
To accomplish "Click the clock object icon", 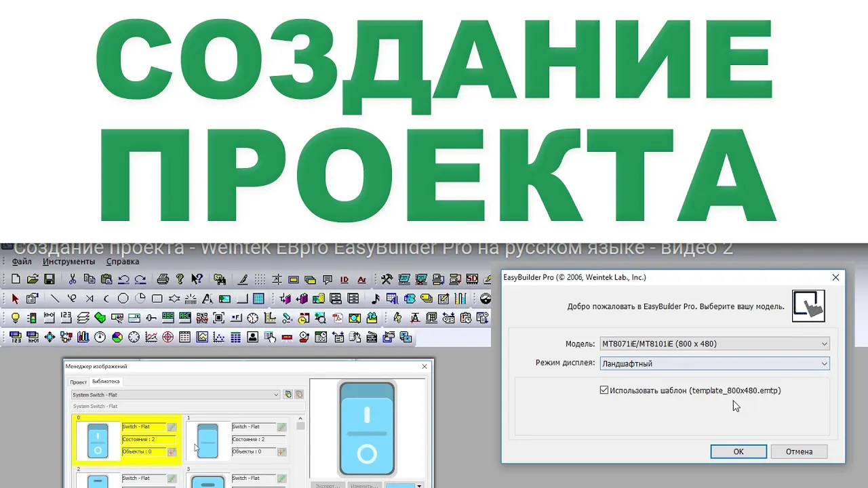I will click(253, 317).
